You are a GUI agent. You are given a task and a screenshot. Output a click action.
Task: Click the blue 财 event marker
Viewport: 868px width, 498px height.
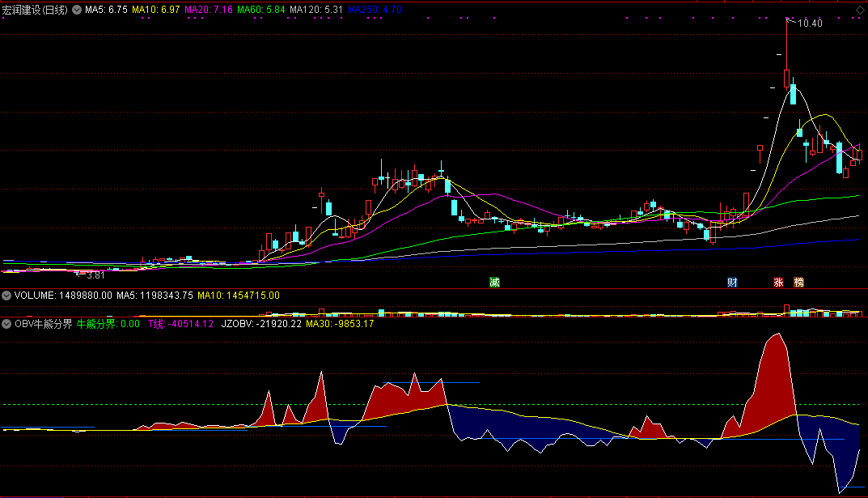(x=732, y=283)
